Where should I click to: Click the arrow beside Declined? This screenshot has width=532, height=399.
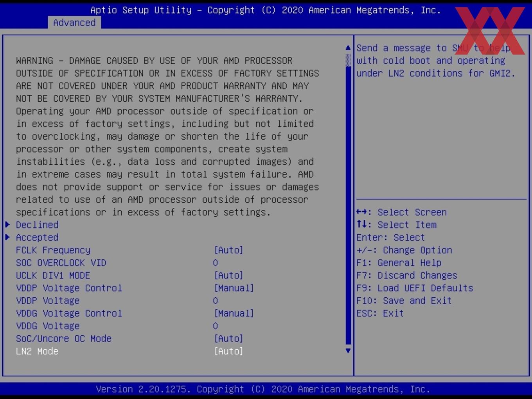(x=7, y=225)
